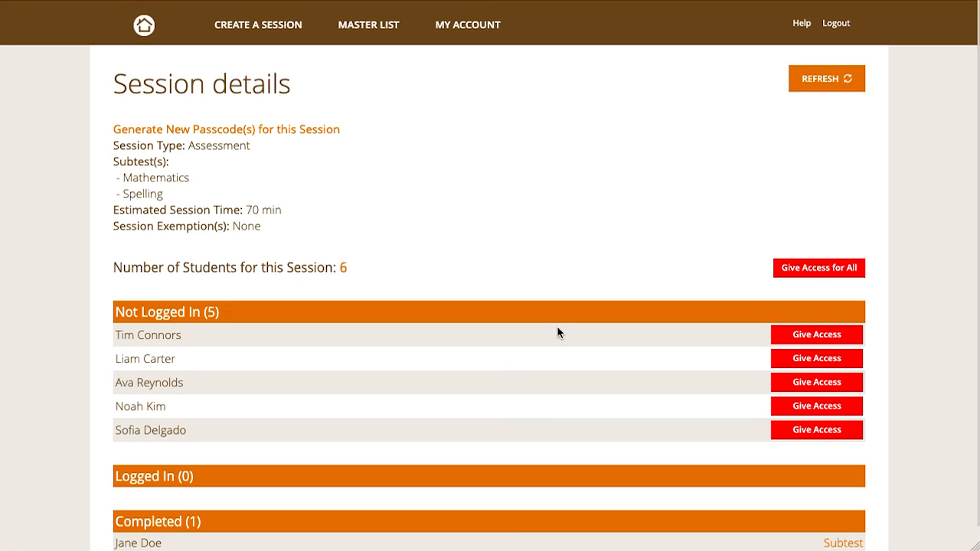Generate new passcodes for this session
980x551 pixels.
click(226, 129)
